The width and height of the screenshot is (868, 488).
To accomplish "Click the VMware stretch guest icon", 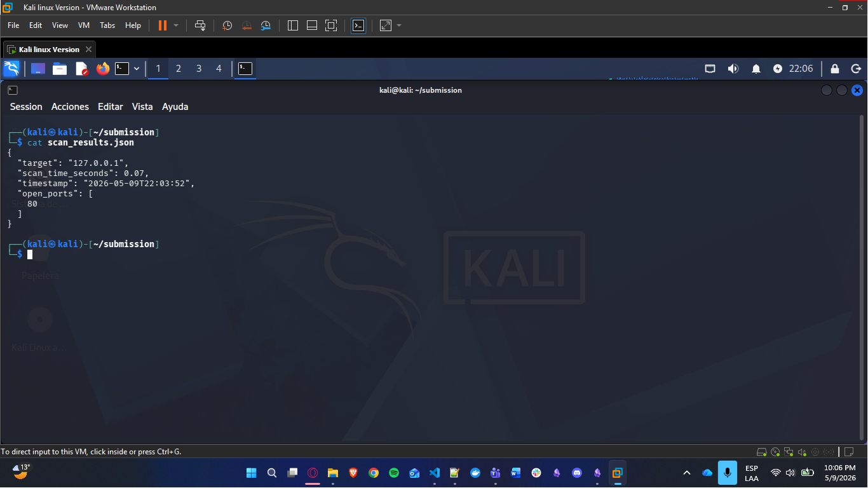I will pyautogui.click(x=386, y=25).
